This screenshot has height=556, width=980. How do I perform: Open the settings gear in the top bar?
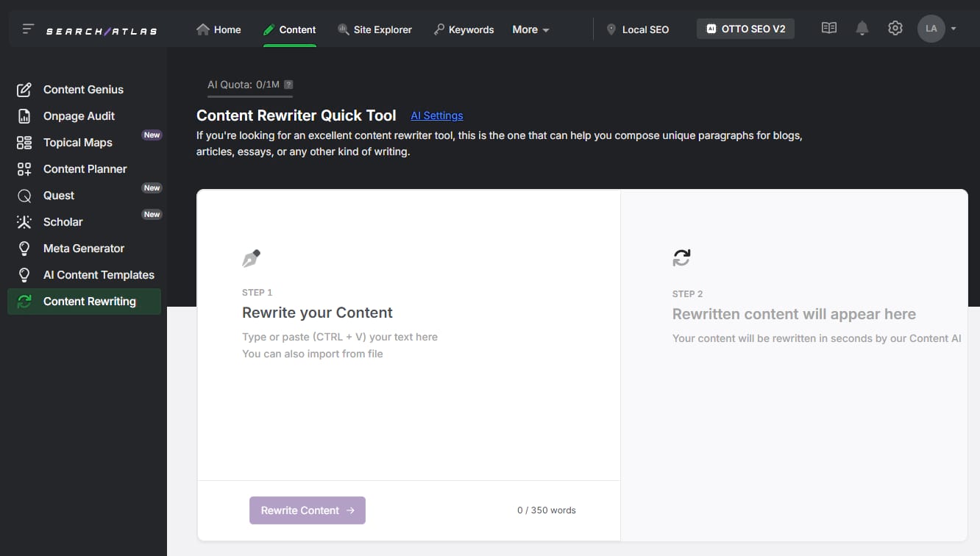click(x=895, y=27)
